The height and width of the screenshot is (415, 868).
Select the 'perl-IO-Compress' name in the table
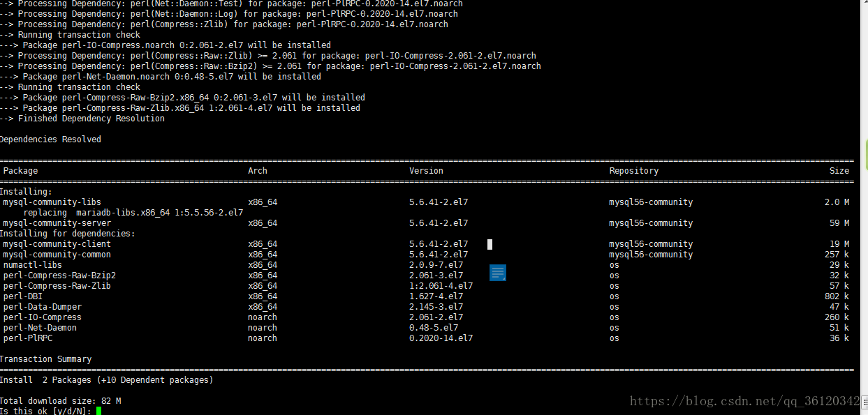43,317
